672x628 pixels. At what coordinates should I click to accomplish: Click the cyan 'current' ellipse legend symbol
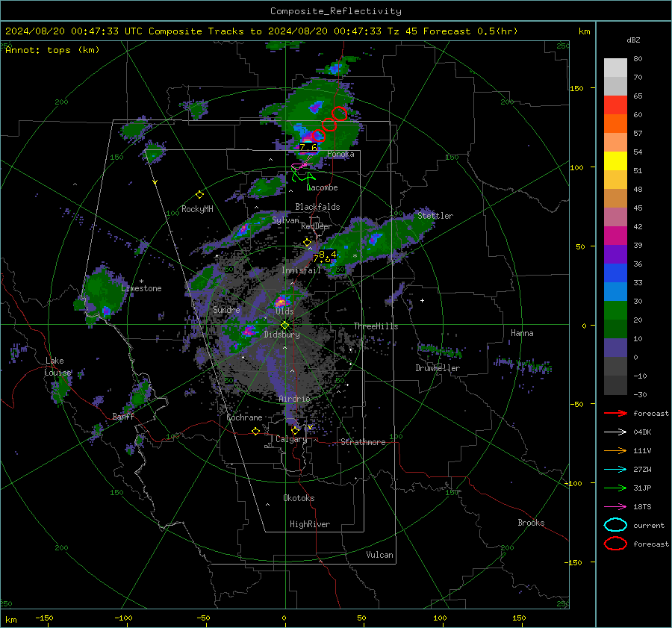point(615,525)
